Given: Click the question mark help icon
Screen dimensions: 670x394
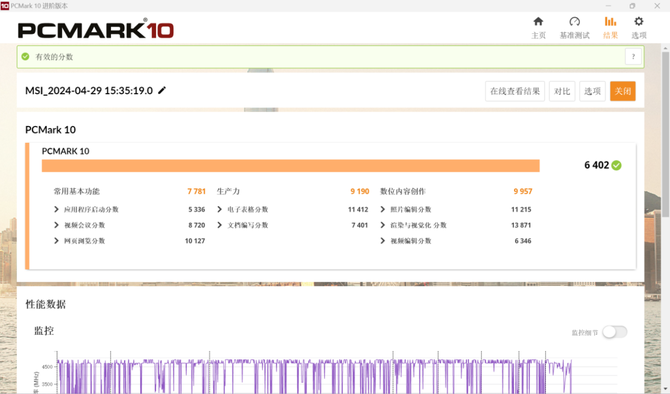Looking at the screenshot, I should [x=633, y=56].
